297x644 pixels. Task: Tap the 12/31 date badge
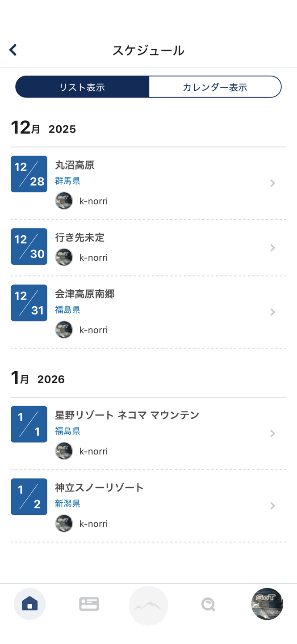point(29,303)
